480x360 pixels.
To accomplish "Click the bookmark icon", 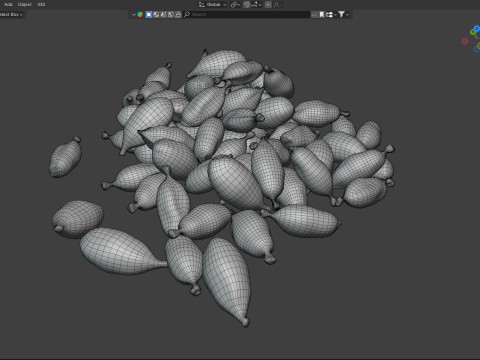I will coord(322,14).
